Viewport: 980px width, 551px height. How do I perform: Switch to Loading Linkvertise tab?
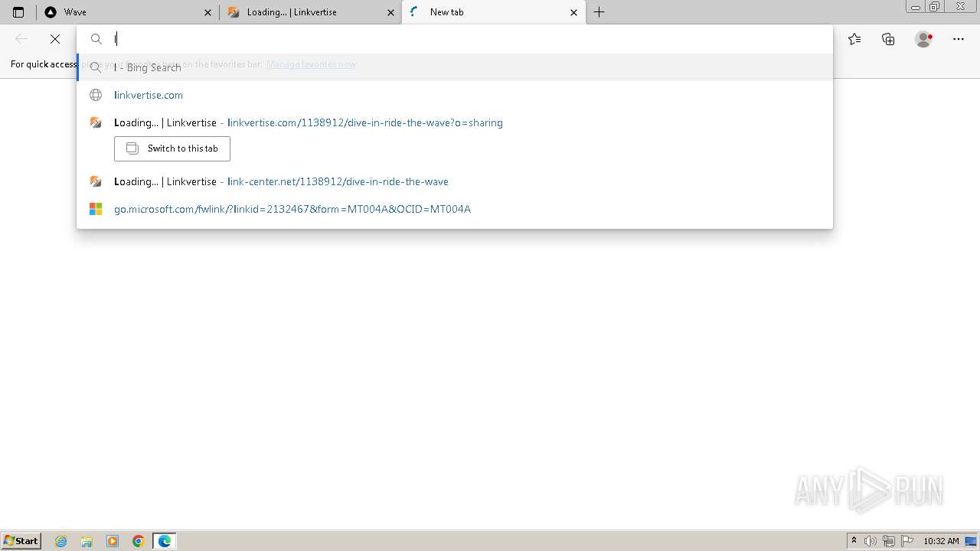[310, 12]
